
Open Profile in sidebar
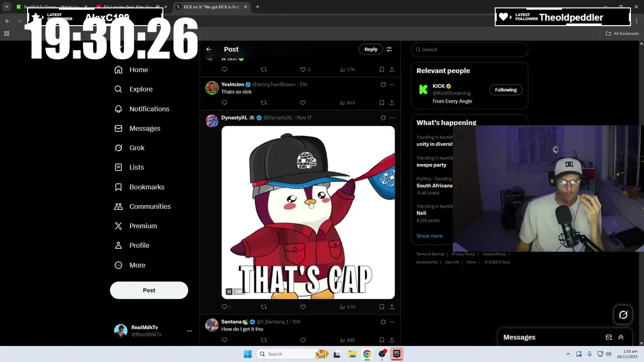132,245
